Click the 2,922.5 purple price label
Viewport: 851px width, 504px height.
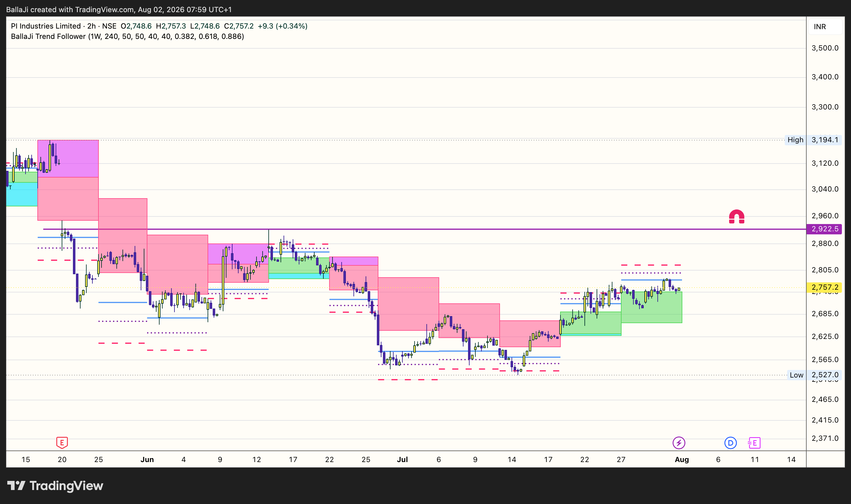coord(825,229)
